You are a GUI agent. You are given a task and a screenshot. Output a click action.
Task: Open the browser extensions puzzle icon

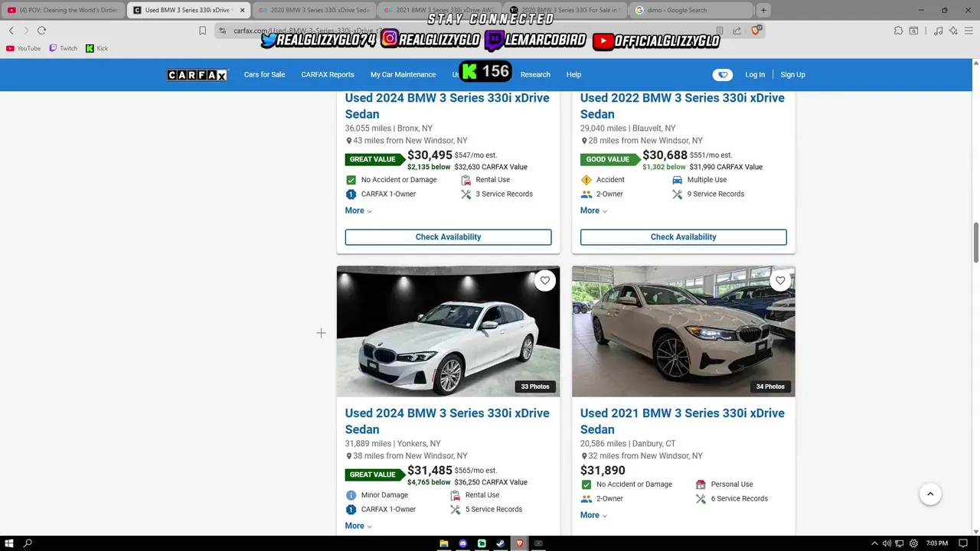click(x=898, y=31)
